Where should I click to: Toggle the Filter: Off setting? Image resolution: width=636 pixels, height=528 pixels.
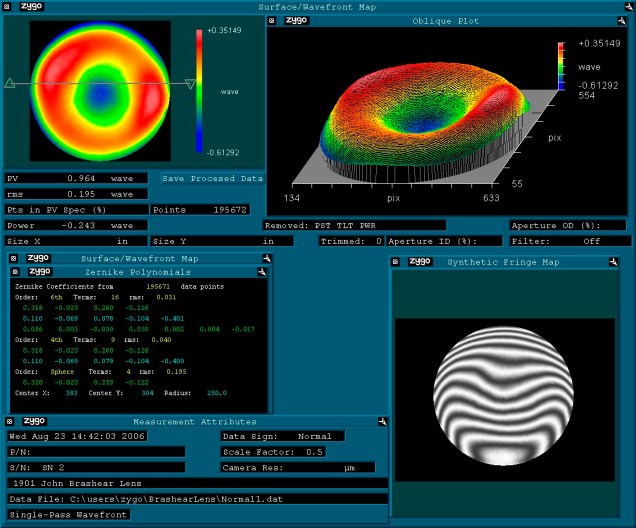[x=570, y=241]
